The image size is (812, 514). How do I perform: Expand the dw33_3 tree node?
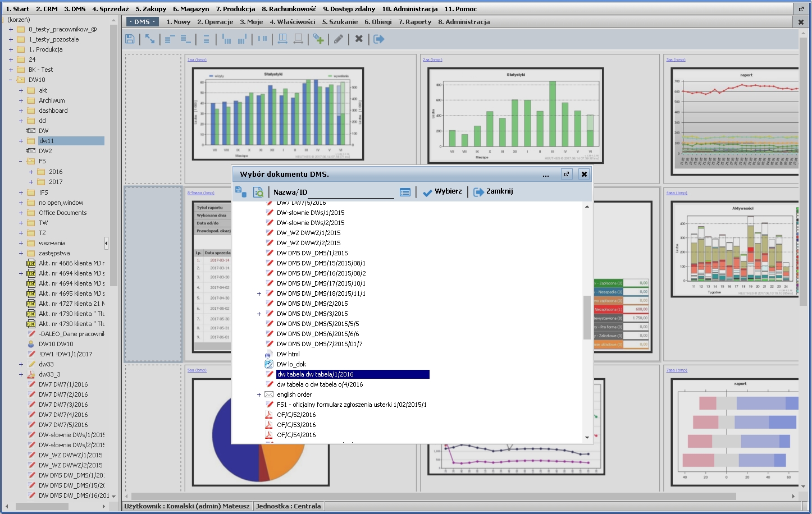pyautogui.click(x=21, y=374)
